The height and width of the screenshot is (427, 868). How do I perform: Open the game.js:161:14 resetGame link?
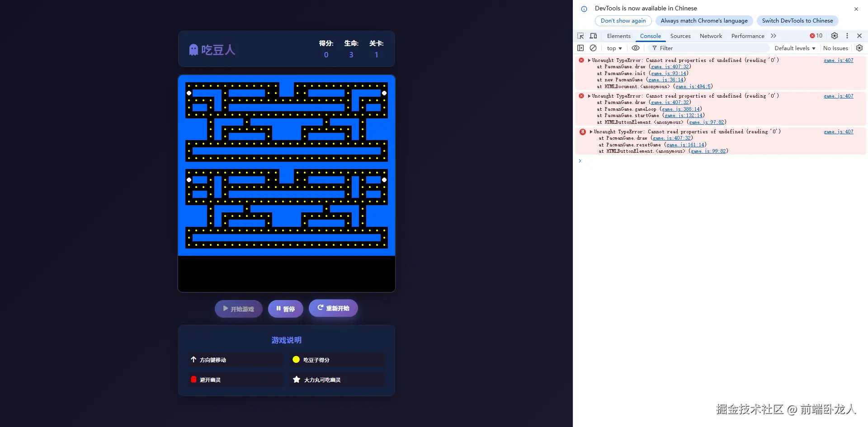point(685,145)
